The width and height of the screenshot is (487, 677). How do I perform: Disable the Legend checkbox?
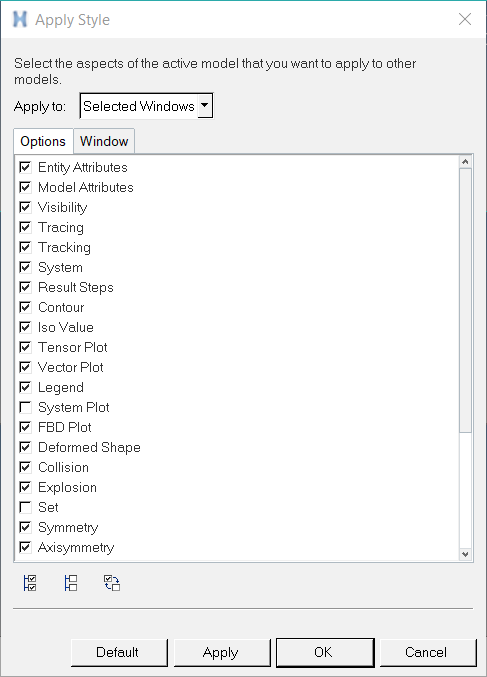point(25,387)
